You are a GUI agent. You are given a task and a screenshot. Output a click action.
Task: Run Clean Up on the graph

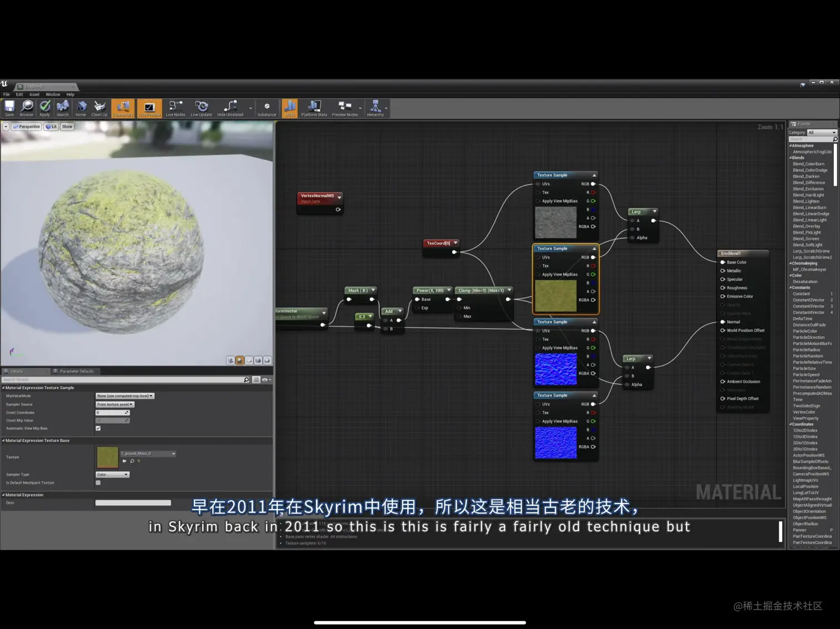(x=99, y=108)
